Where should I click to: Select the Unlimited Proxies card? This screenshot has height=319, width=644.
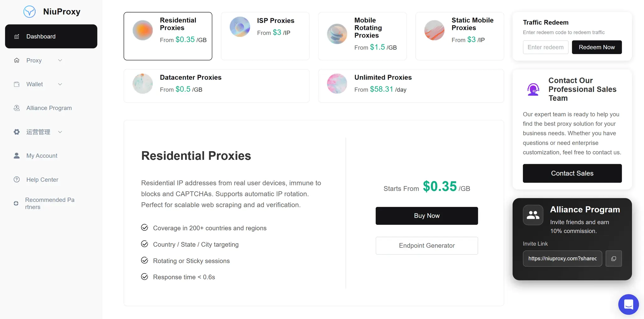click(411, 86)
